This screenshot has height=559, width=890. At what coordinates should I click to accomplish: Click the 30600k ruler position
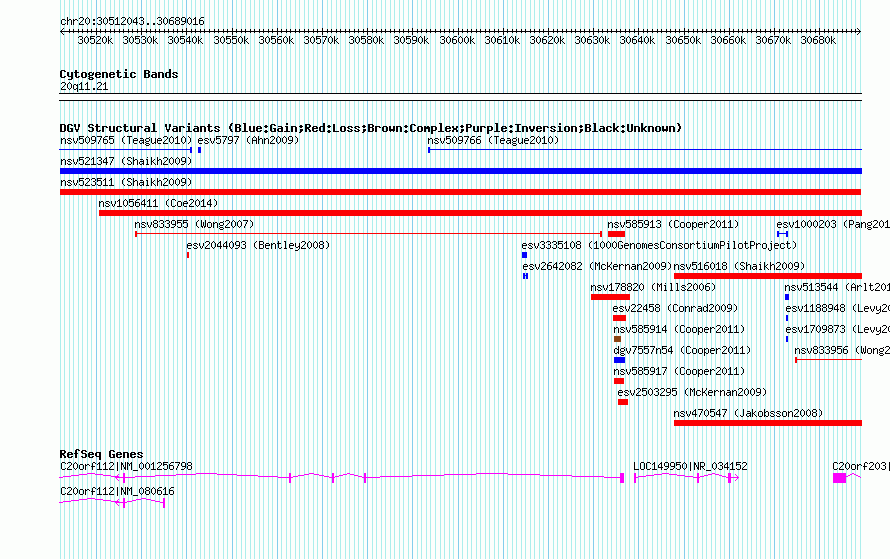pos(457,40)
